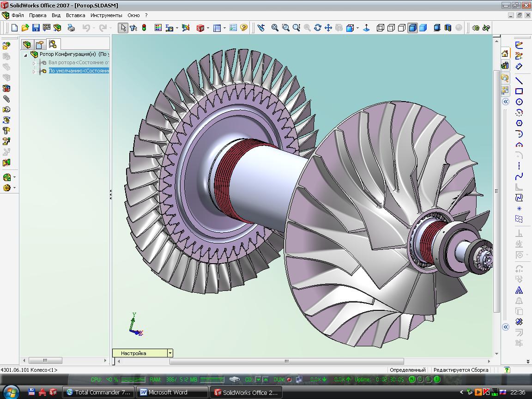Switch to Microsoft Word in taskbar
532x399 pixels.
tap(172, 392)
